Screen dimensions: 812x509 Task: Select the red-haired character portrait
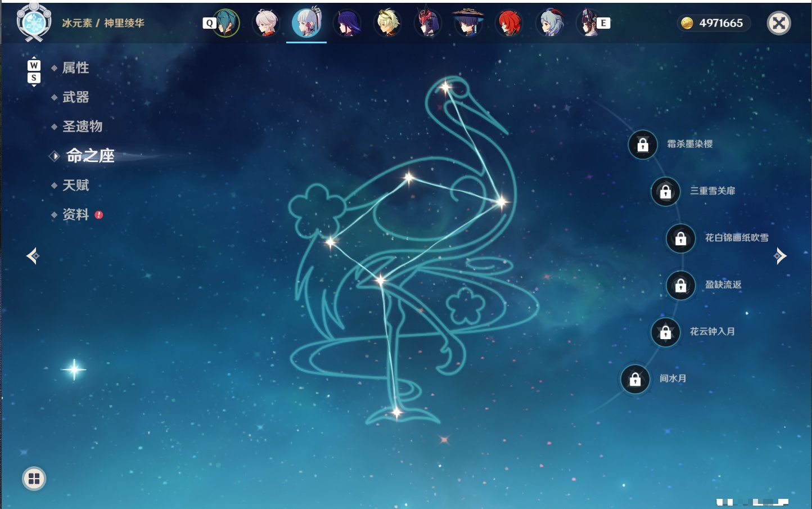pyautogui.click(x=509, y=23)
